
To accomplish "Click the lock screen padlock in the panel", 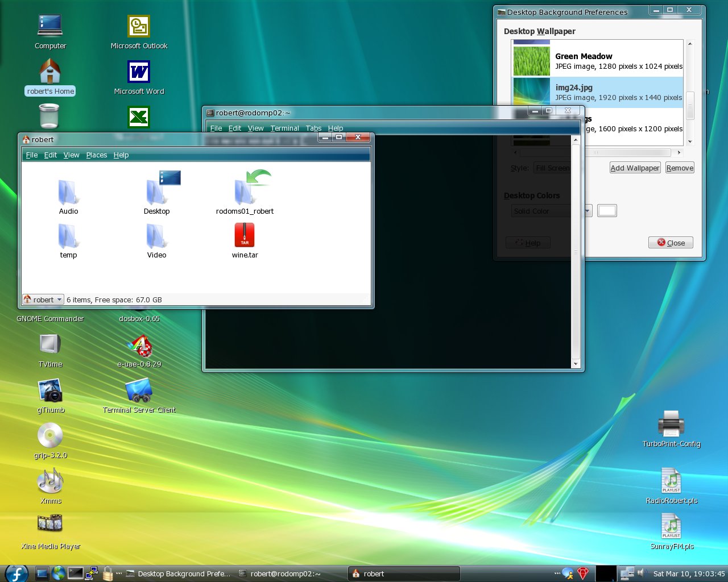I will coord(107,573).
